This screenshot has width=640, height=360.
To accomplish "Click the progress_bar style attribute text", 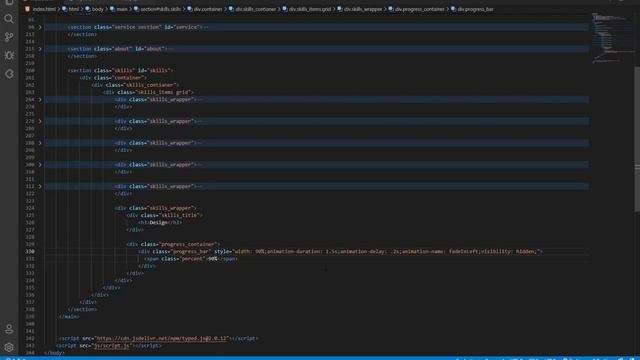I will click(378, 251).
